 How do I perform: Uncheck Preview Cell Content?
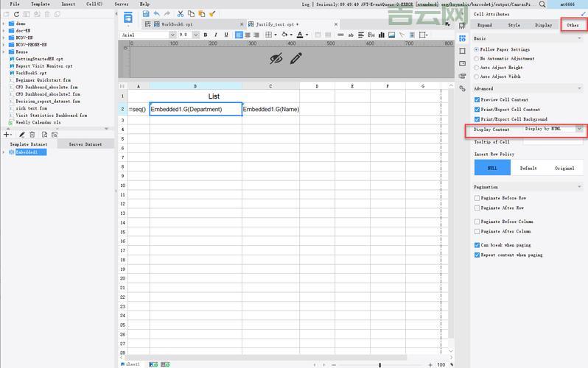tap(477, 99)
